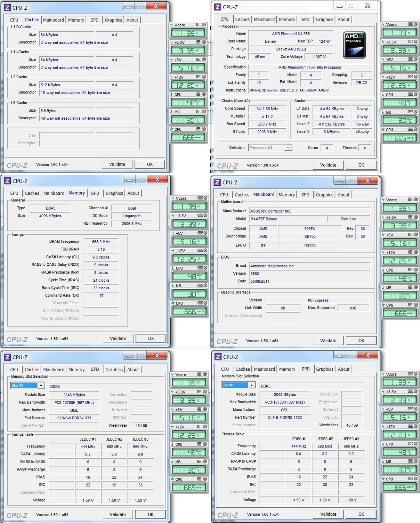Click the AMD Phenom II processor logo
420x523 pixels.
354,45
